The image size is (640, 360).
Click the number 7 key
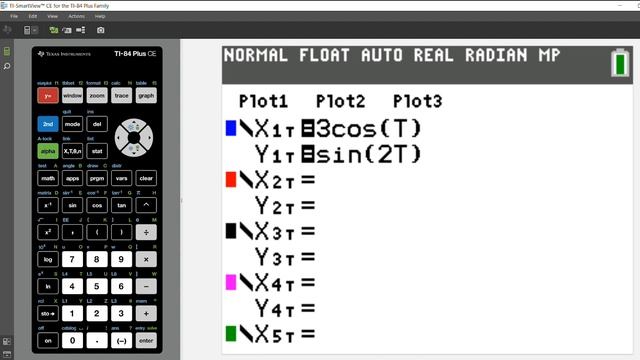pyautogui.click(x=72, y=259)
